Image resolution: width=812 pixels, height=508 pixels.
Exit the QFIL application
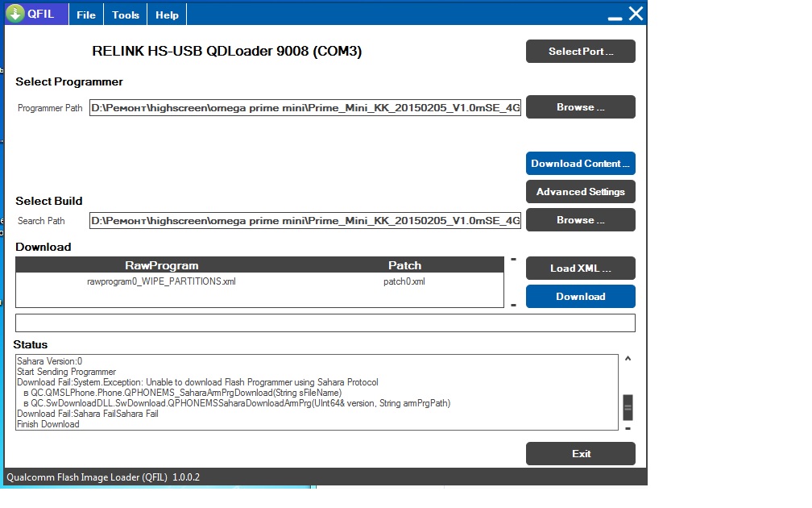[x=581, y=453]
